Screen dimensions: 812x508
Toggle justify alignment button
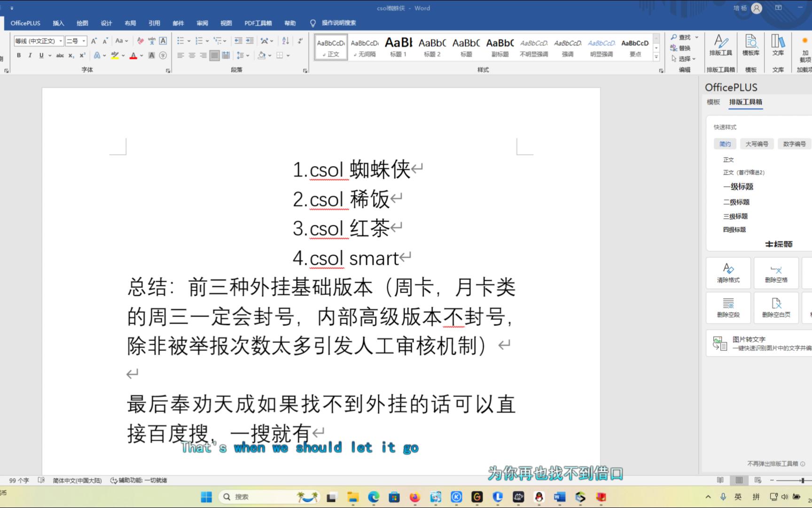(x=214, y=56)
